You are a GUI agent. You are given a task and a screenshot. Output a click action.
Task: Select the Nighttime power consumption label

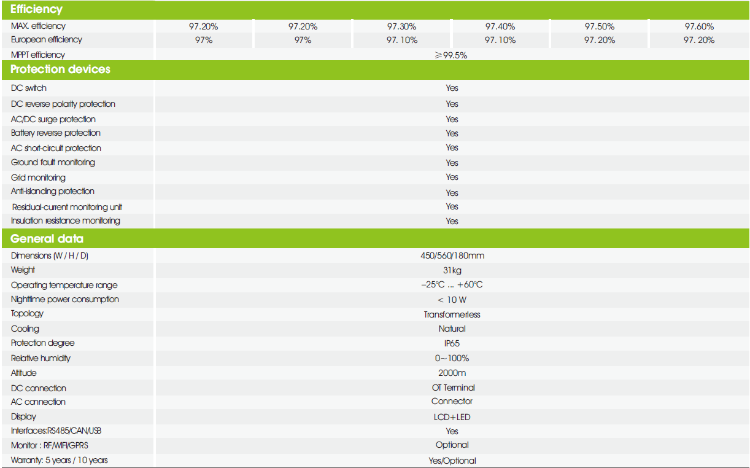tap(65, 299)
